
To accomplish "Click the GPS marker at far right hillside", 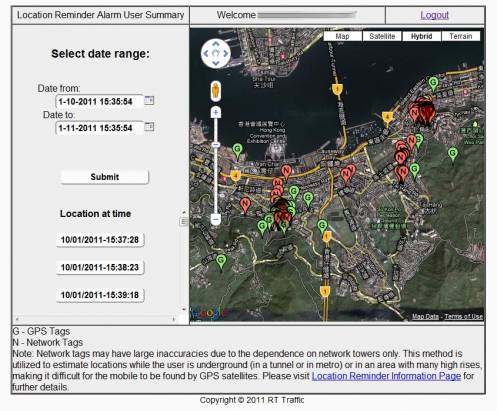I will pos(453,155).
